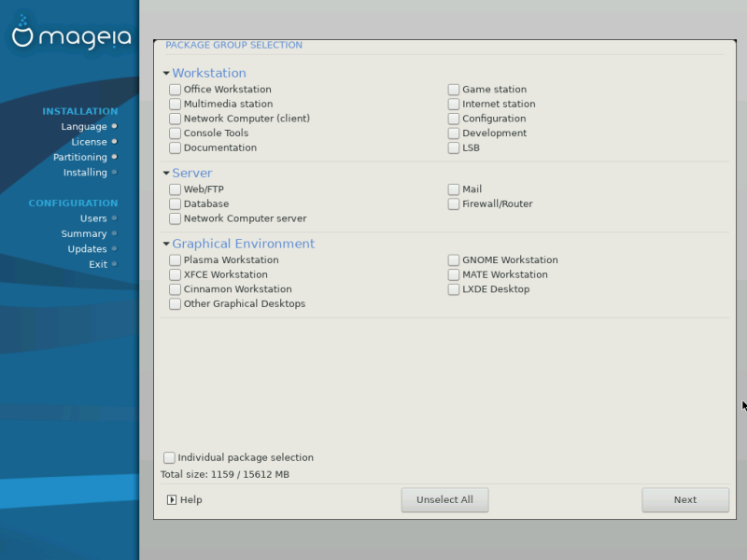The image size is (747, 560).
Task: Tick Other Graphical Desktops
Action: 175,304
